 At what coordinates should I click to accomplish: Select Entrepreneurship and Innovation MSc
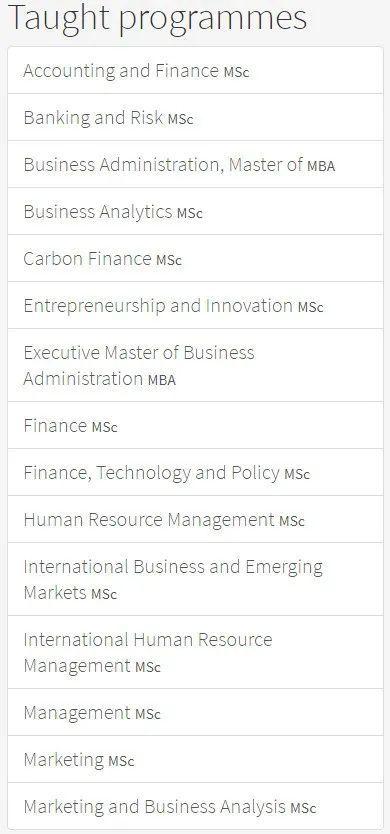(x=195, y=305)
